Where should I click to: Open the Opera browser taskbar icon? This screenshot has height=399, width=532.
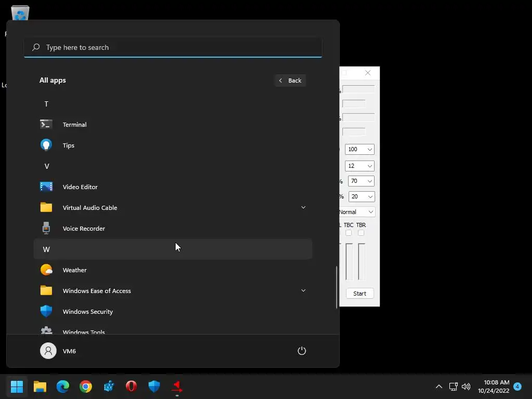pyautogui.click(x=131, y=387)
